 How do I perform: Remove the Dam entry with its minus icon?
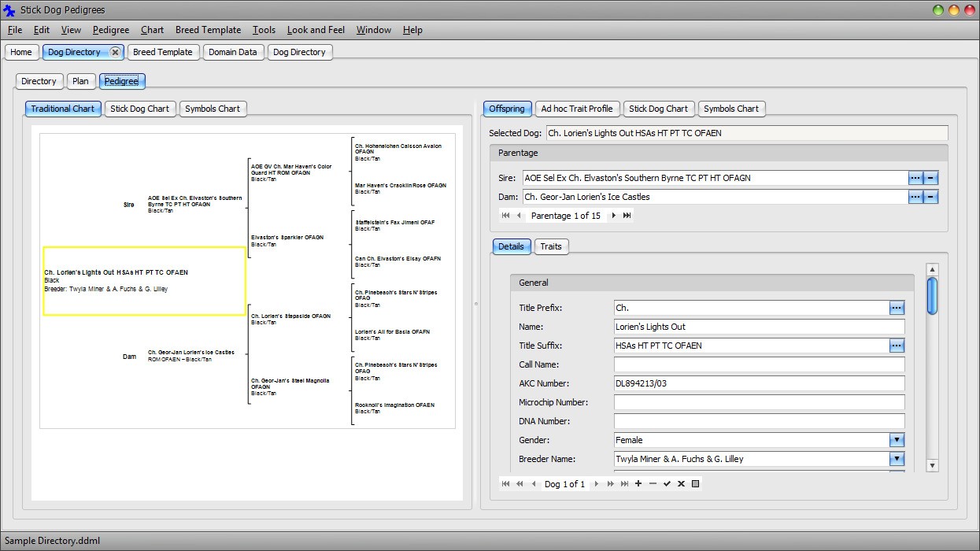pos(931,197)
